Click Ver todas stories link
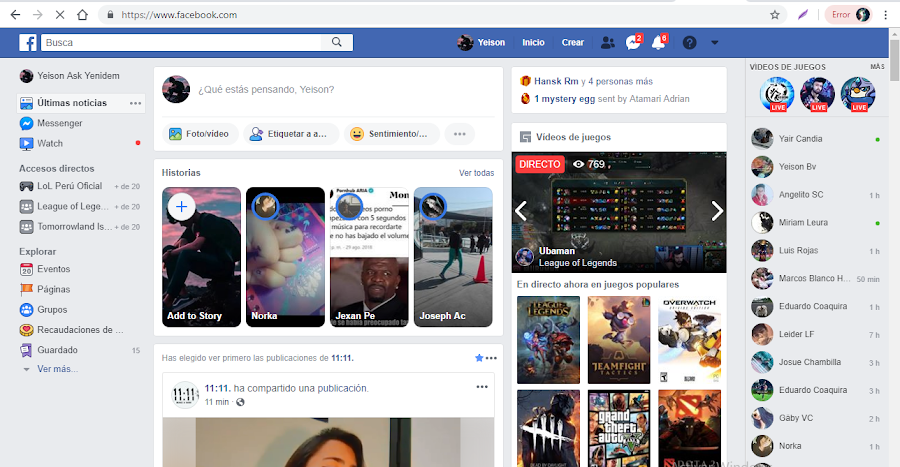 (476, 173)
